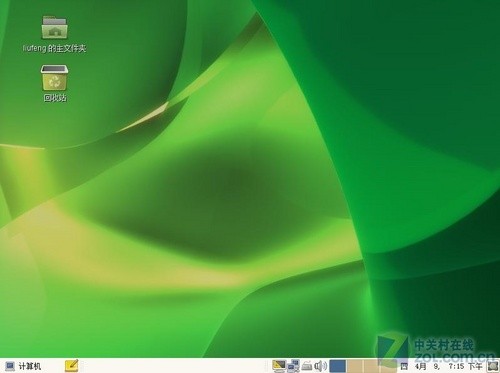Launch the sticky notes applet
Image resolution: width=500 pixels, height=373 pixels.
(x=72, y=366)
